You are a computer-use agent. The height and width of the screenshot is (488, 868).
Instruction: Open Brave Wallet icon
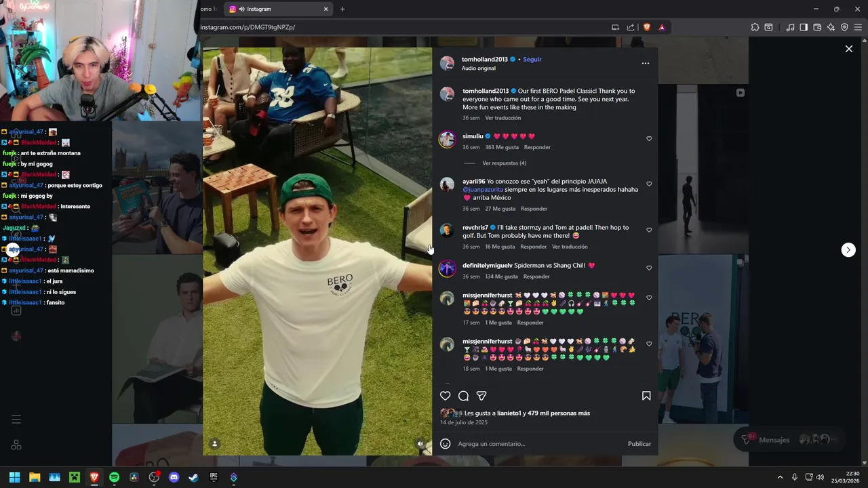817,27
